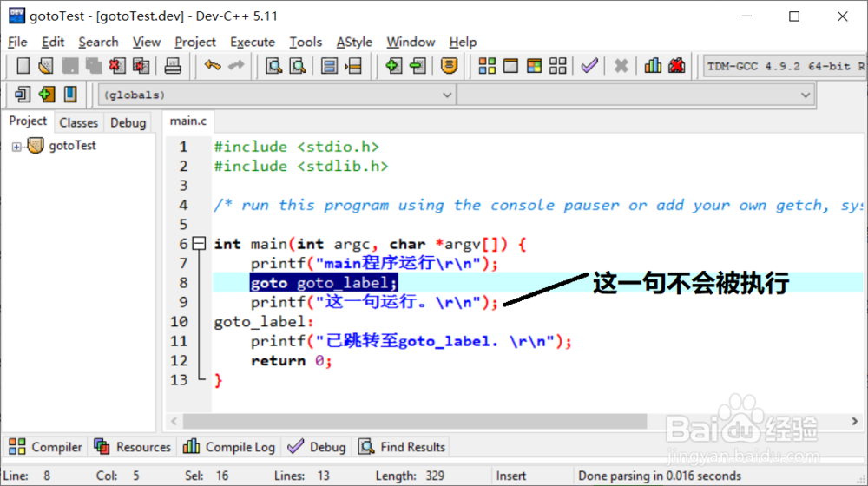This screenshot has width=868, height=486.
Task: Open Project Options shield icon
Action: click(x=449, y=66)
